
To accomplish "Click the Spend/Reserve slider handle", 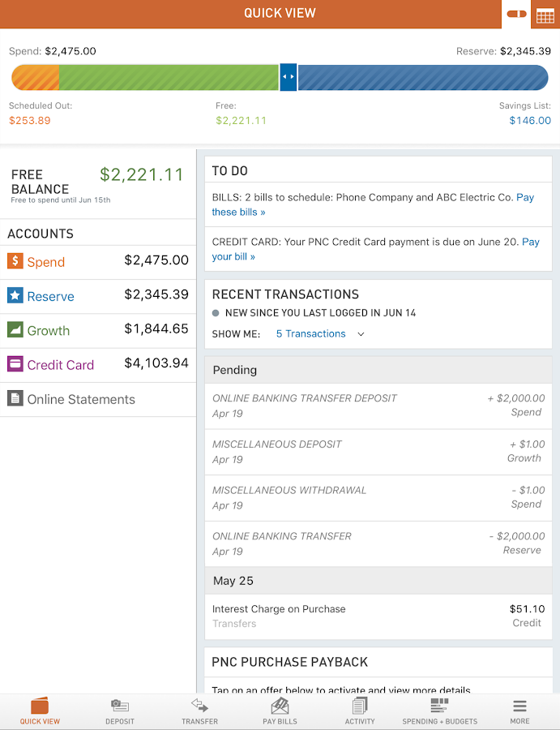I will 288,78.
